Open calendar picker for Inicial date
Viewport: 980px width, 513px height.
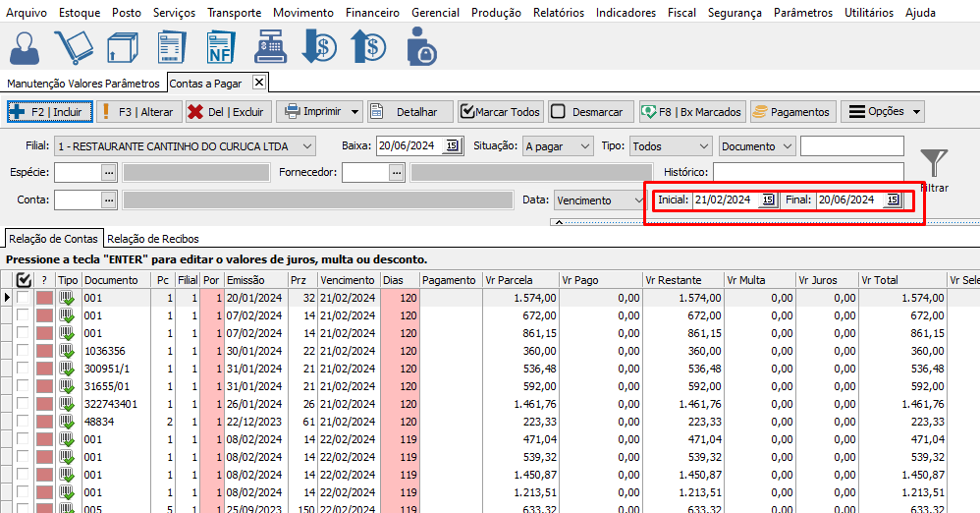768,199
